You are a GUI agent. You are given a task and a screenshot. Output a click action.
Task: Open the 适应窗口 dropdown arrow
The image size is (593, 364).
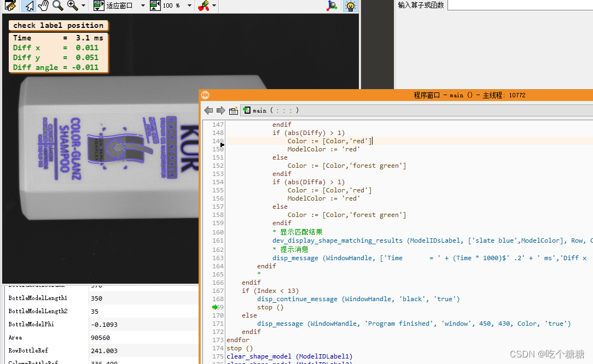click(x=143, y=5)
